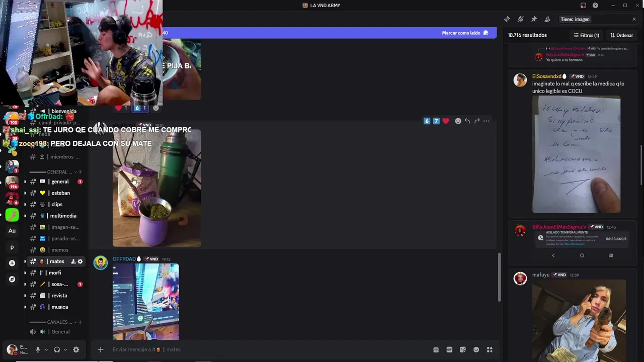Click 'Marcar como leído' banner button

465,33
